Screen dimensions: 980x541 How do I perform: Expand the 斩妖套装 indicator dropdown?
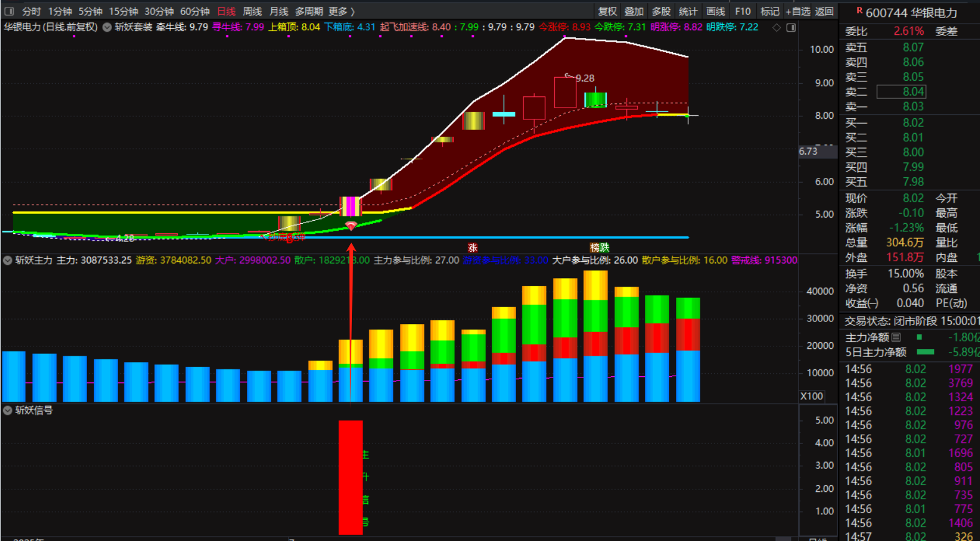[x=107, y=27]
